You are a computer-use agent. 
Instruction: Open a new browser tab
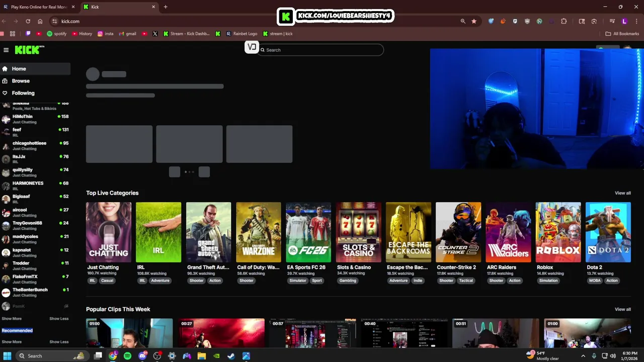point(166,7)
